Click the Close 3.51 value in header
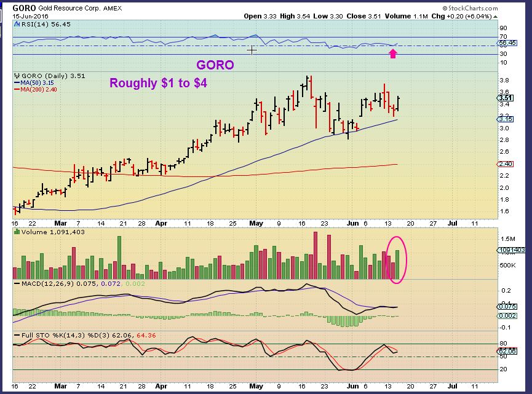532x394 pixels. pos(363,16)
